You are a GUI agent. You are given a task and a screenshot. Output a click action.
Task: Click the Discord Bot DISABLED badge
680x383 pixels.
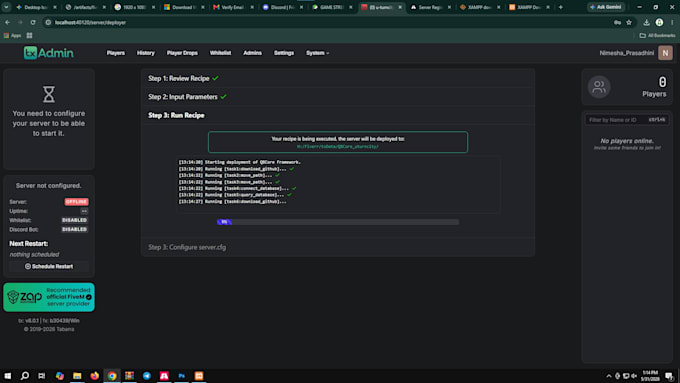point(74,229)
